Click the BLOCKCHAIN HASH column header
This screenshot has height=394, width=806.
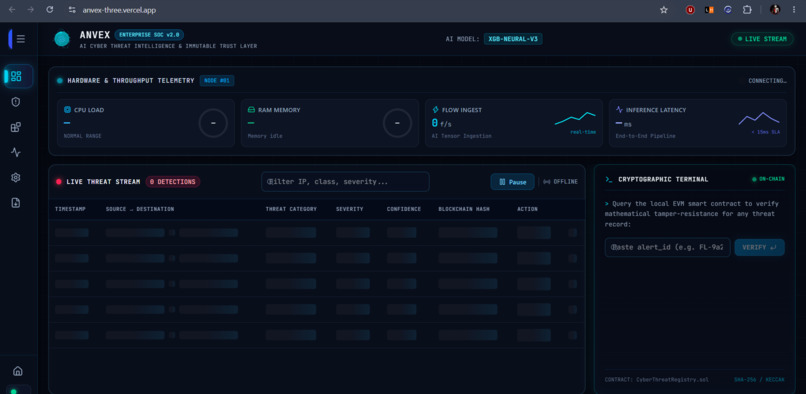(465, 209)
